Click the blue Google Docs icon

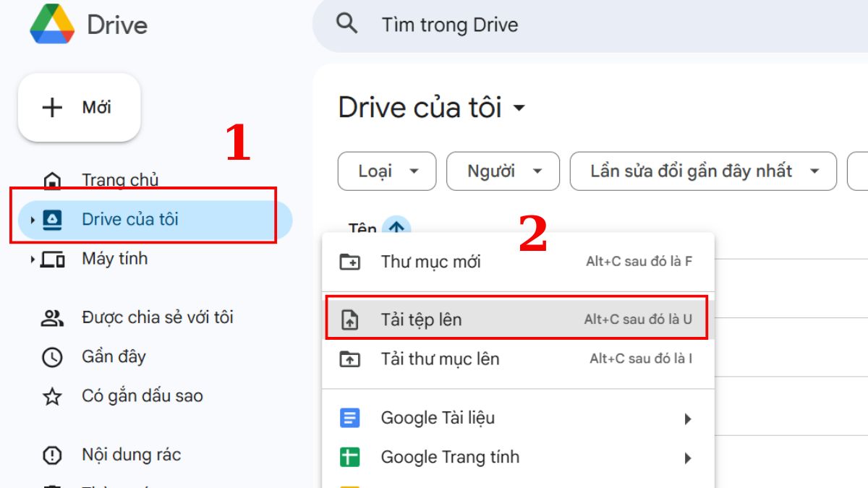[350, 418]
